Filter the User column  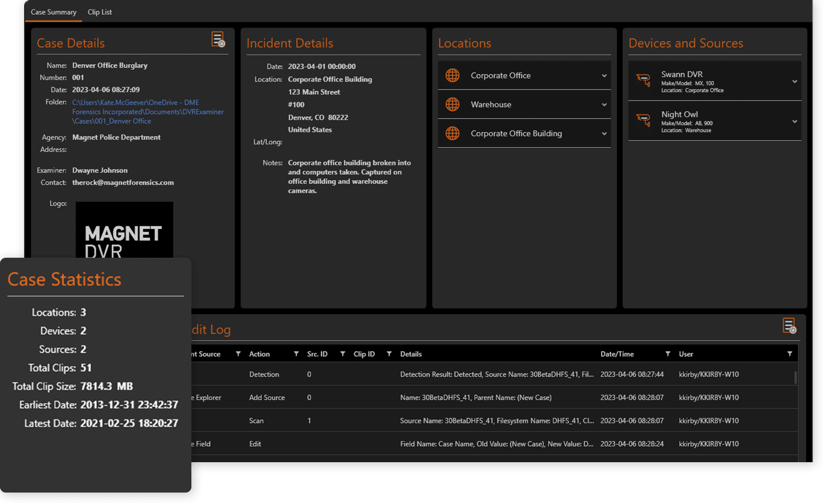pos(790,354)
